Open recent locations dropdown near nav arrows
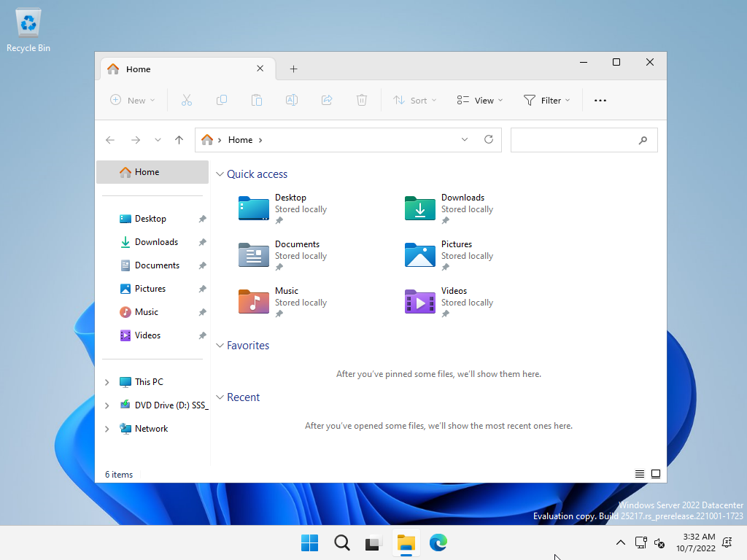Image resolution: width=747 pixels, height=560 pixels. (x=158, y=140)
